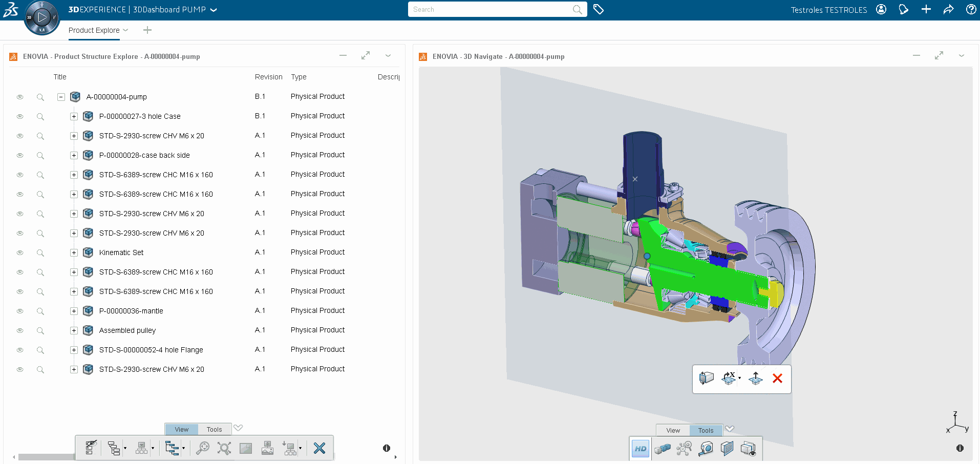Click the top Search input field

pos(492,9)
